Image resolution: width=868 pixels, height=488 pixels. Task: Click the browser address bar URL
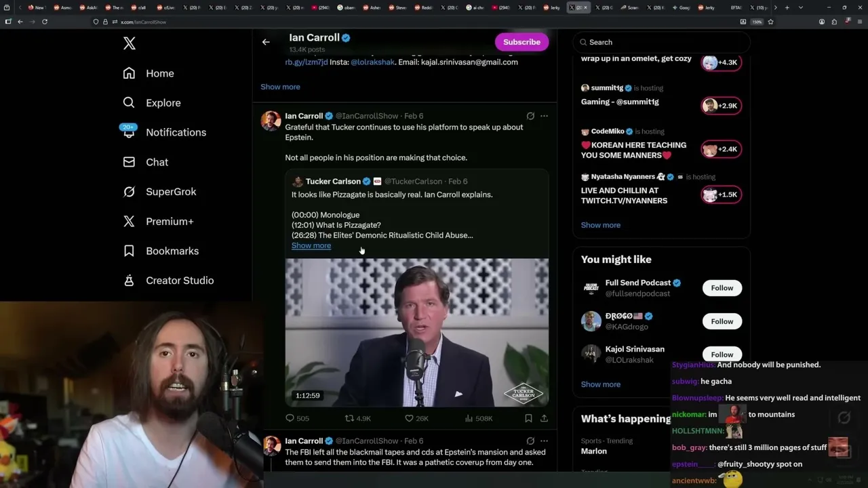pyautogui.click(x=143, y=22)
